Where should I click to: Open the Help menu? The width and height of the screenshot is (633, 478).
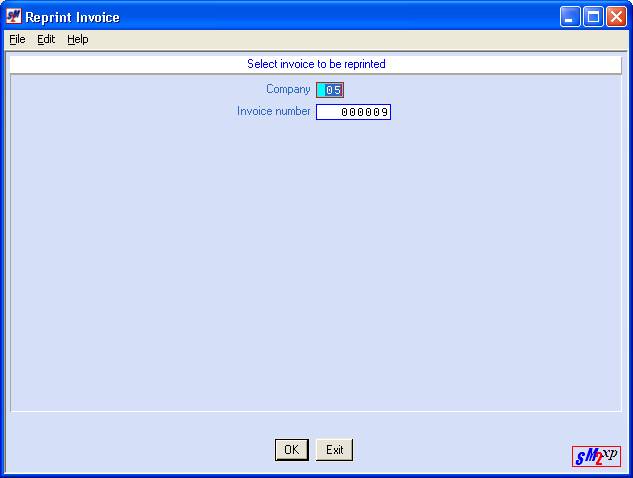(x=78, y=39)
